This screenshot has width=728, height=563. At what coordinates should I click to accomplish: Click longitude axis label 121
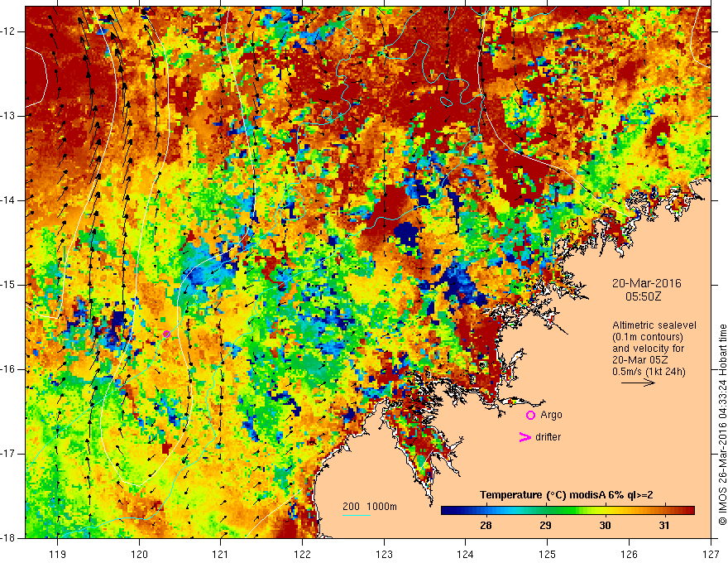[x=221, y=554]
